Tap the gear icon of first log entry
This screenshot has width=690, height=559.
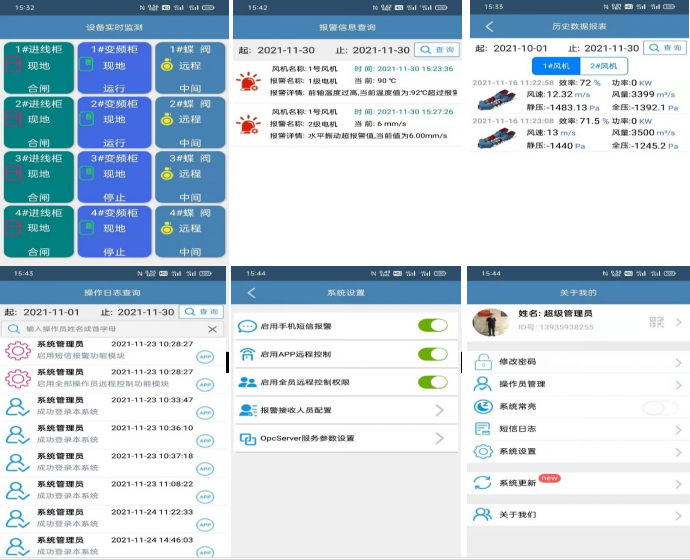pos(17,350)
